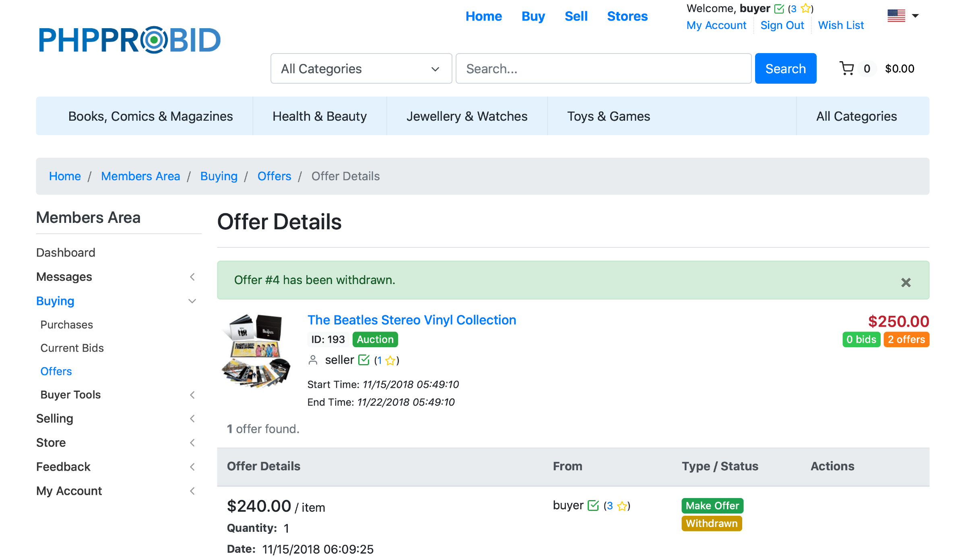966x560 pixels.
Task: Click verified badge in header greeting
Action: tap(779, 9)
